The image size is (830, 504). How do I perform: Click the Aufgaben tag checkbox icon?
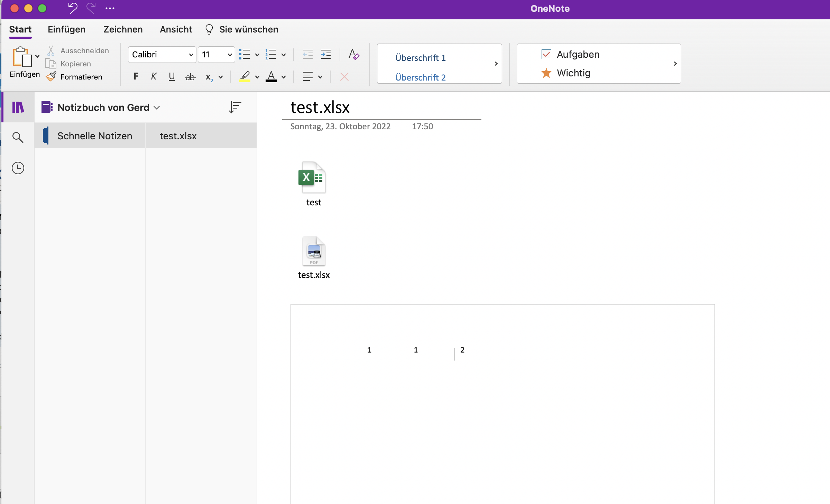click(x=546, y=54)
